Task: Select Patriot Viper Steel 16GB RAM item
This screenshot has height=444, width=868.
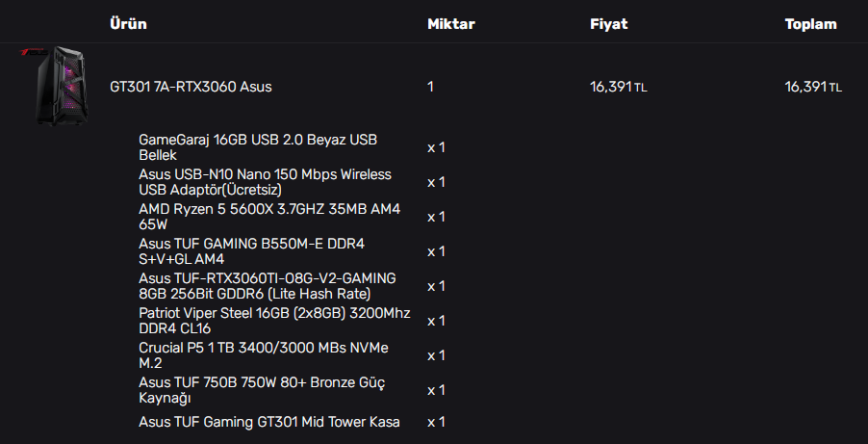Action: pos(274,321)
